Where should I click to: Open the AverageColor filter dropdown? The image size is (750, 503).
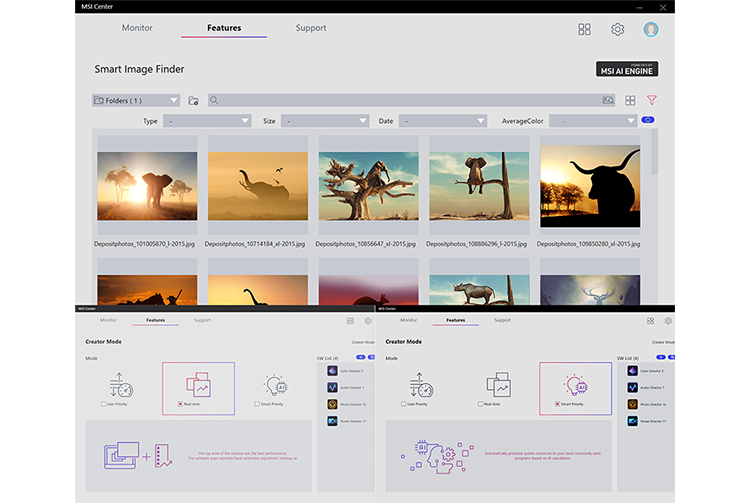point(593,121)
